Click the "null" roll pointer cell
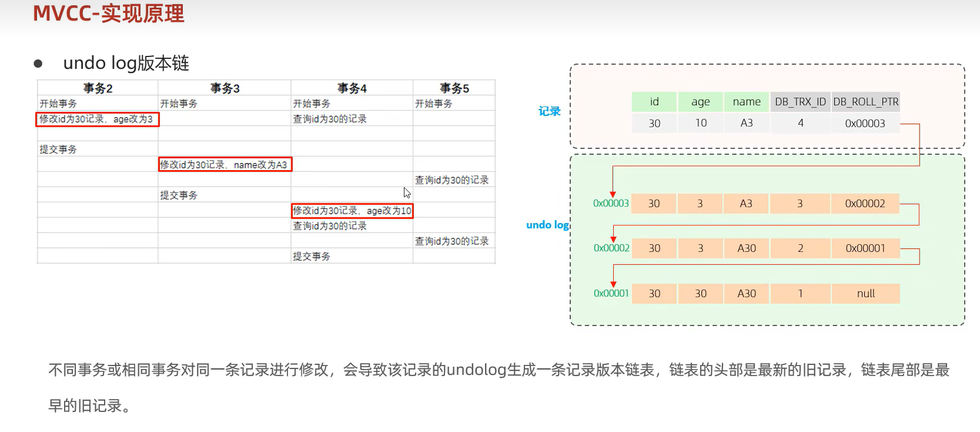The image size is (980, 432). (865, 293)
